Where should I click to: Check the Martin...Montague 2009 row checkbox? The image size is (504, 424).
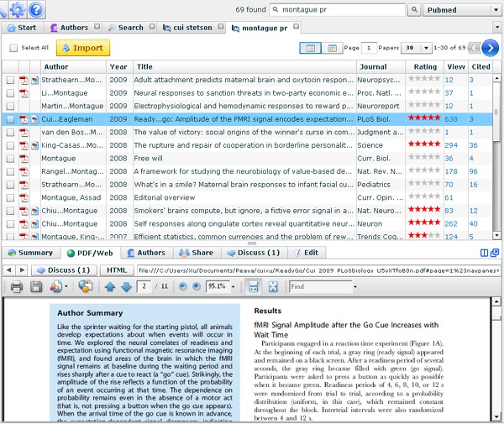coord(10,106)
